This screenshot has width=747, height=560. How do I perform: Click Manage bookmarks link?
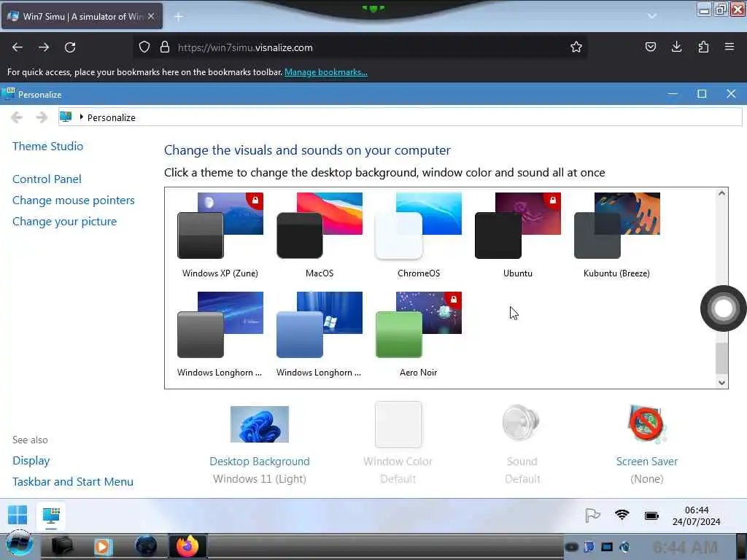(326, 72)
